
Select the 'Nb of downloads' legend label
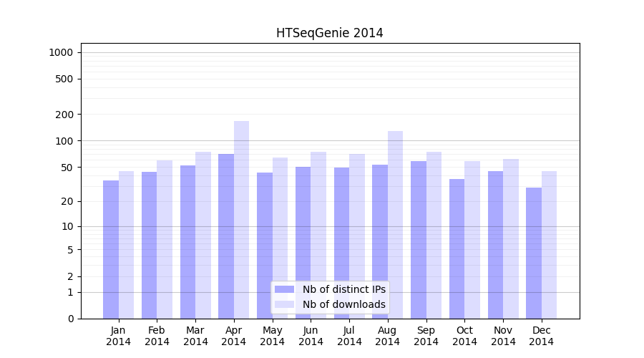[343, 304]
